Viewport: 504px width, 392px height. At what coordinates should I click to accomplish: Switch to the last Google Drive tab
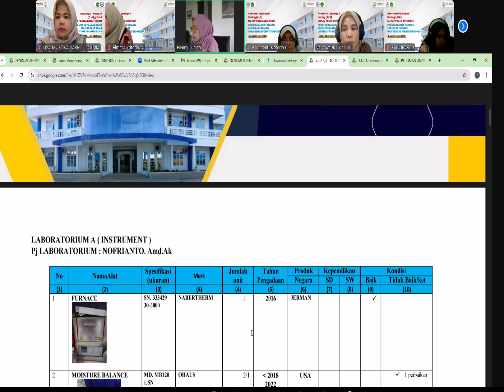point(413,60)
